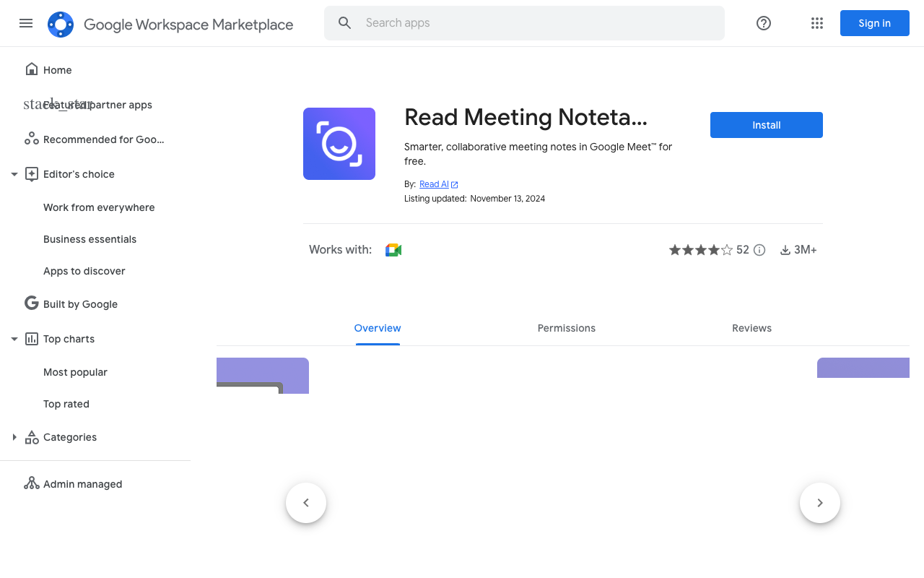
Task: Click the search magnifier icon
Action: [345, 23]
